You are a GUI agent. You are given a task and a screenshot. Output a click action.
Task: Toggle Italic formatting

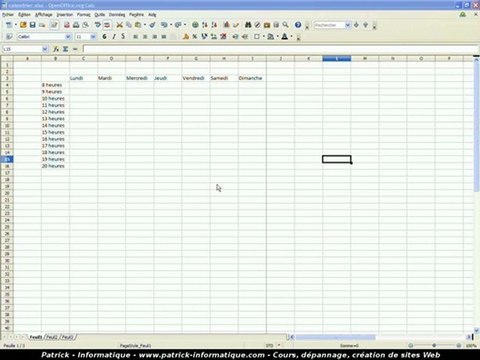click(x=114, y=37)
